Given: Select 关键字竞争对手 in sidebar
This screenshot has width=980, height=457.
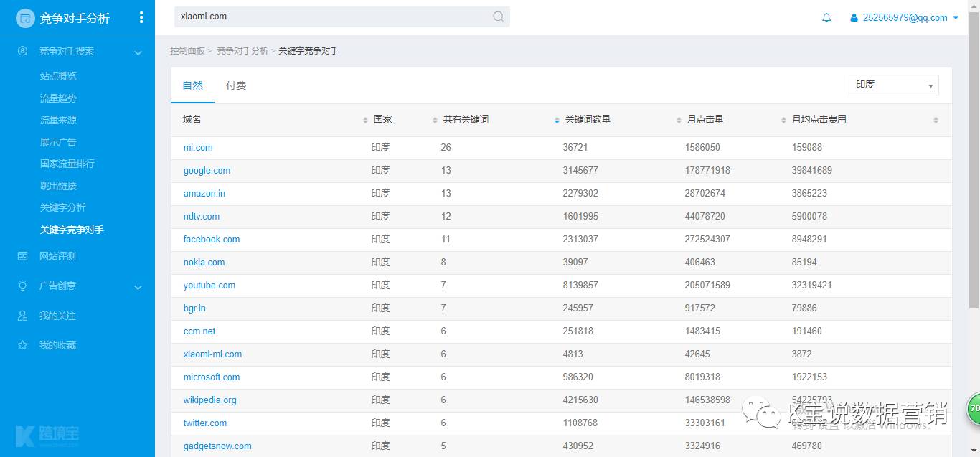Looking at the screenshot, I should click(x=72, y=230).
